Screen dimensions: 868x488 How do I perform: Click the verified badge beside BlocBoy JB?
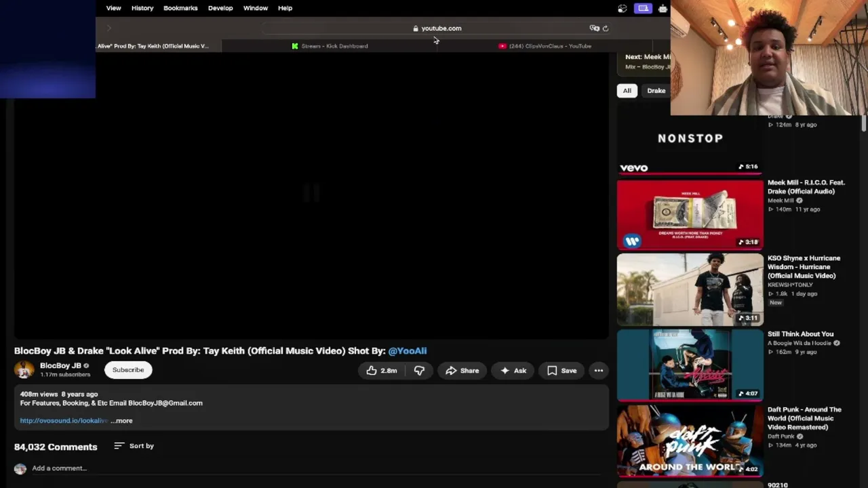tap(86, 366)
